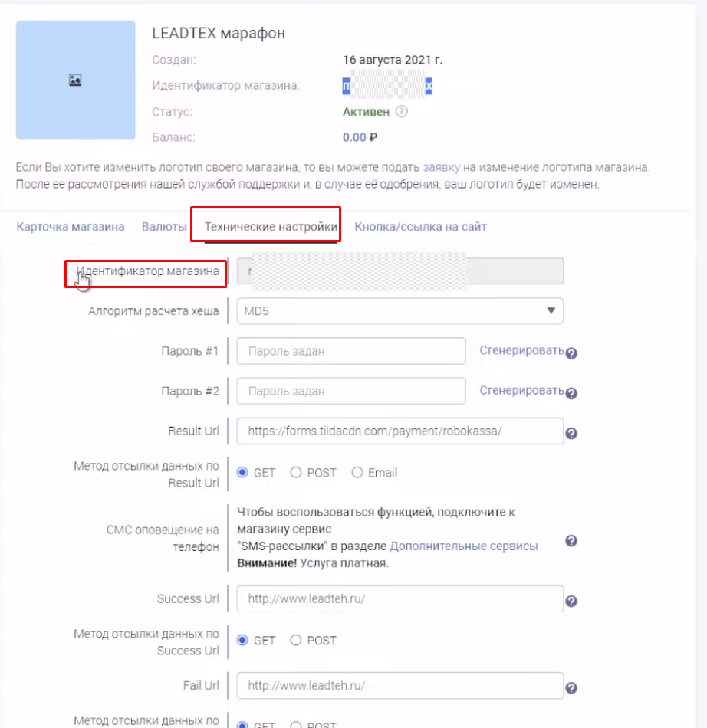Open Дополнительные сервисы link
The height and width of the screenshot is (728, 707).
coord(464,546)
